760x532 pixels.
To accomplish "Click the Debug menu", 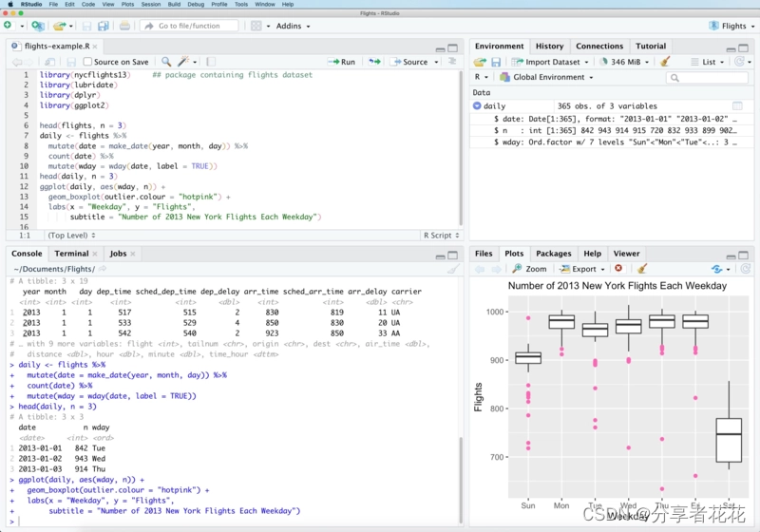I will click(x=196, y=4).
